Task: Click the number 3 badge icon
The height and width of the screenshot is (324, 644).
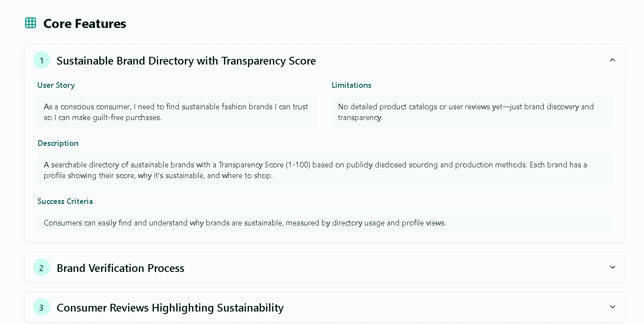Action: coord(42,308)
